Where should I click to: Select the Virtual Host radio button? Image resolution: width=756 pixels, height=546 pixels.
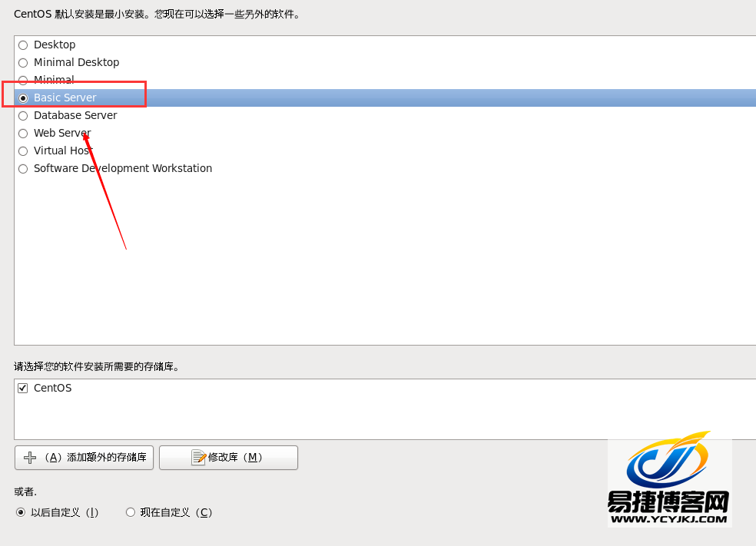(23, 151)
